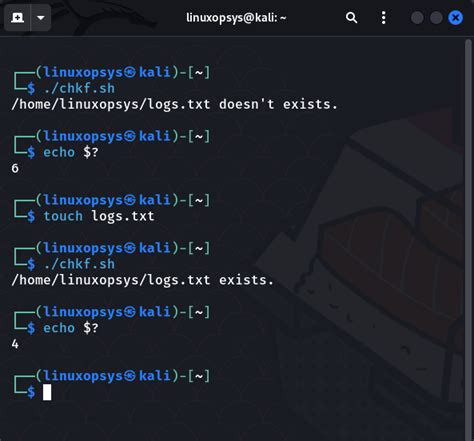Expand the new tab dropdown arrow
This screenshot has height=441, width=474.
[41, 17]
